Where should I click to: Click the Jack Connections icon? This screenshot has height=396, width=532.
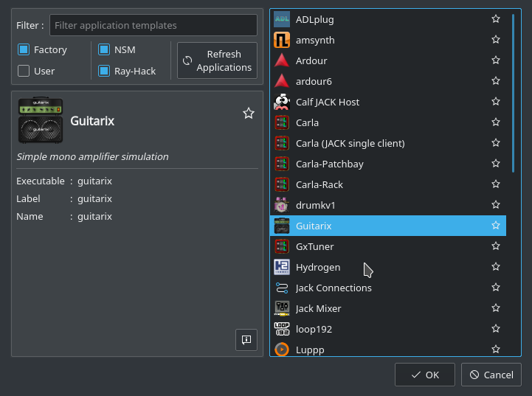tap(282, 288)
